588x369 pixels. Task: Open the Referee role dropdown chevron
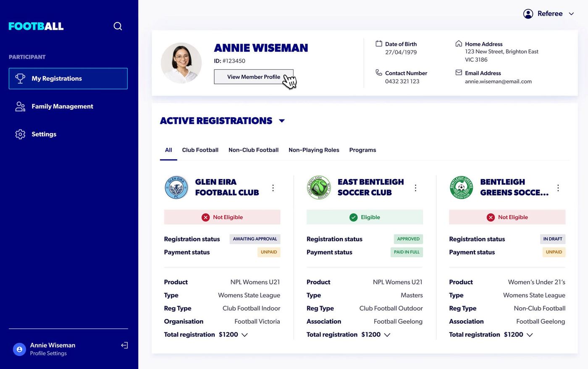pos(571,14)
